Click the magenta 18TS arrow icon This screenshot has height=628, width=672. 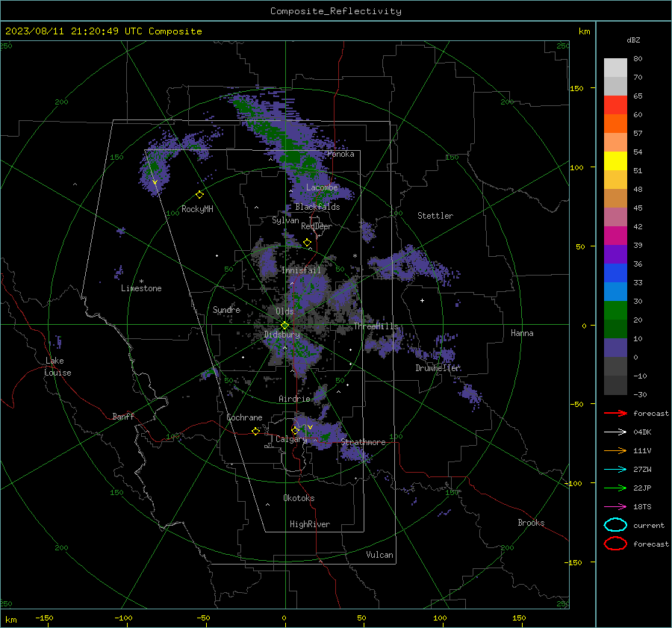(615, 507)
